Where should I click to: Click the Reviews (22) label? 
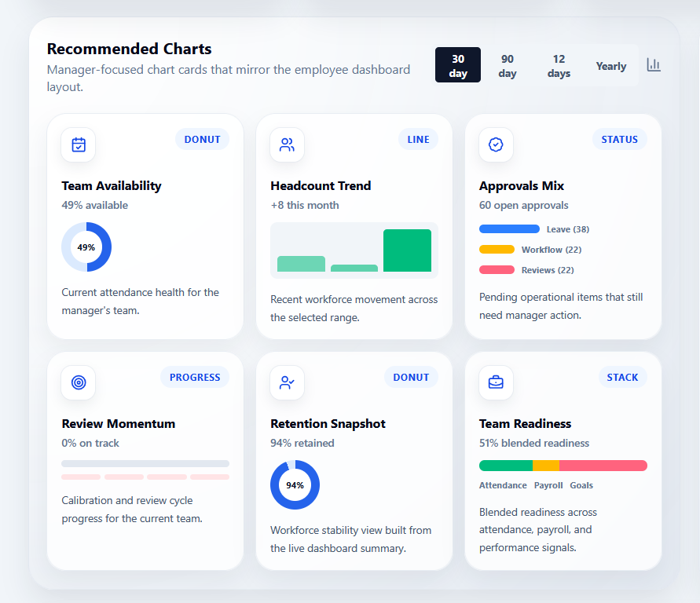[x=548, y=270]
